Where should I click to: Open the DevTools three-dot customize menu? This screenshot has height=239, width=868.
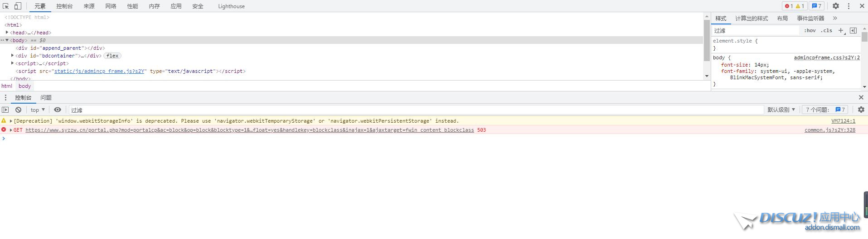(x=849, y=6)
